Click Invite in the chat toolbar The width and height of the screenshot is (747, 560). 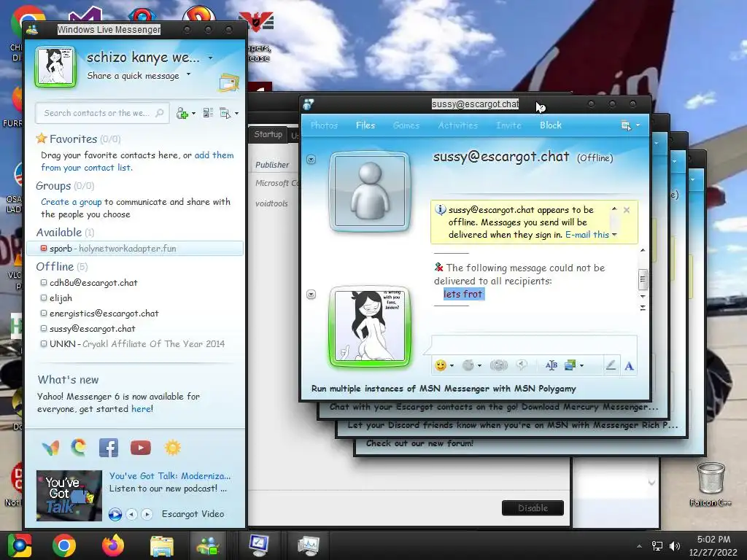[x=508, y=125]
